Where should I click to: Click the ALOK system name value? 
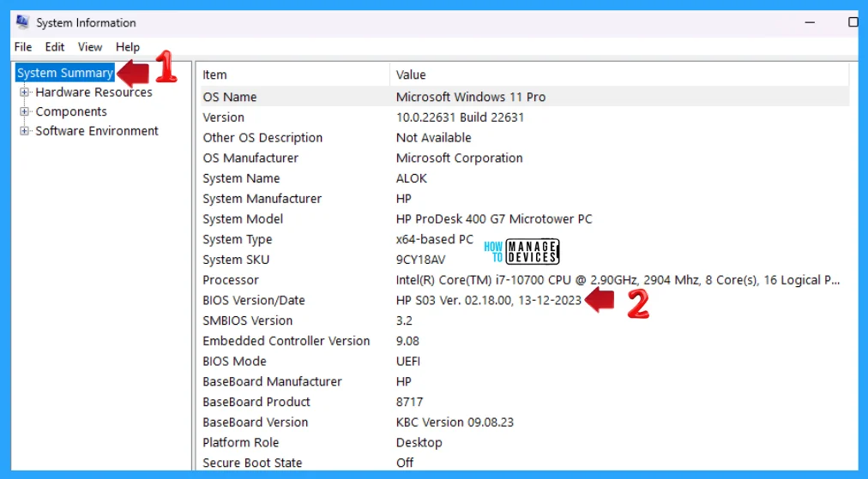pyautogui.click(x=412, y=178)
